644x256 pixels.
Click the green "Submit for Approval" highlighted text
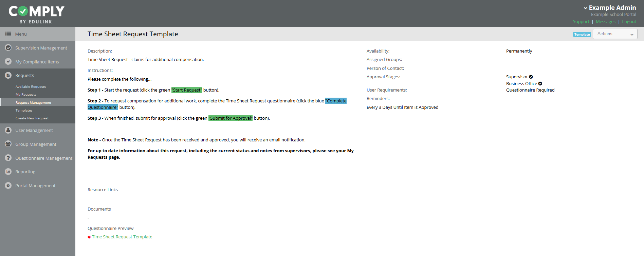click(231, 118)
